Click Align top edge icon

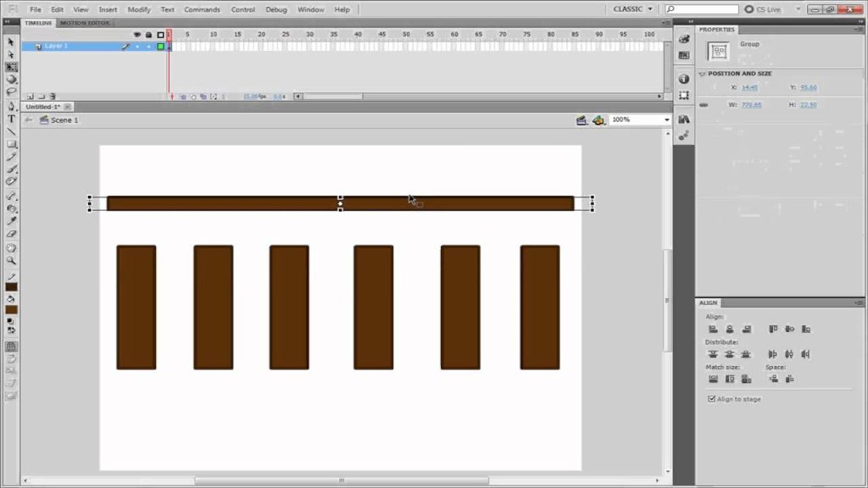[x=773, y=330]
